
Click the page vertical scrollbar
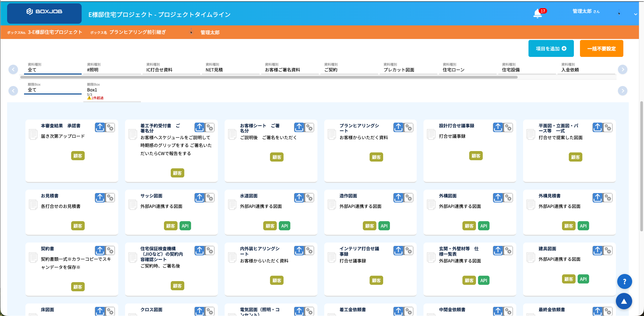(x=641, y=166)
